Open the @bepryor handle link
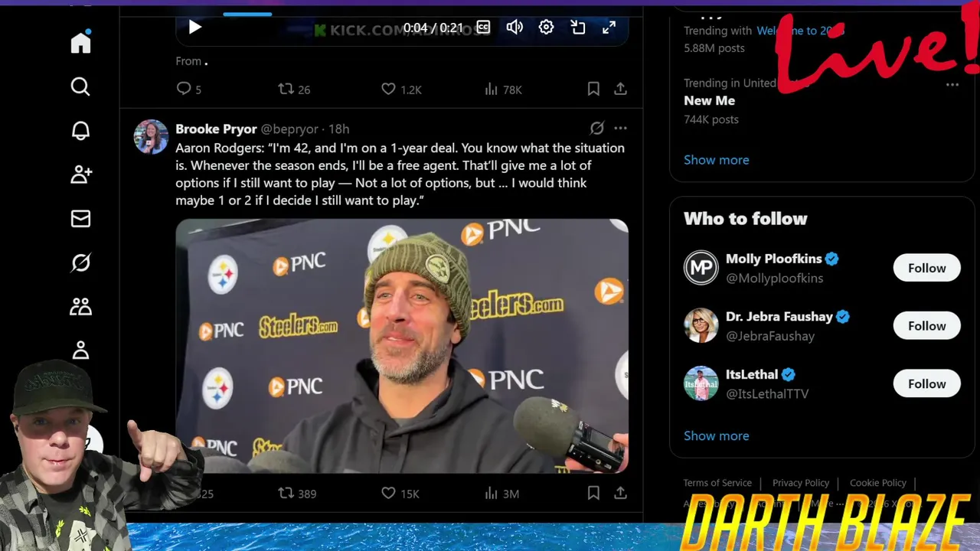 [291, 129]
